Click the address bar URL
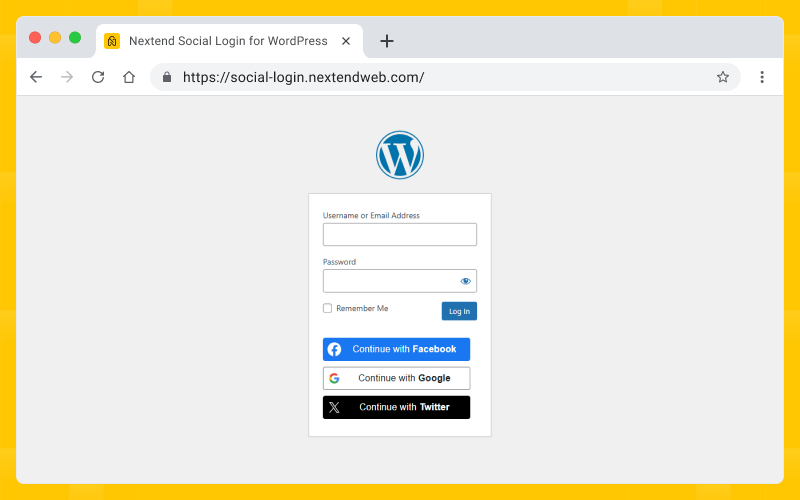Image resolution: width=800 pixels, height=500 pixels. [x=304, y=77]
